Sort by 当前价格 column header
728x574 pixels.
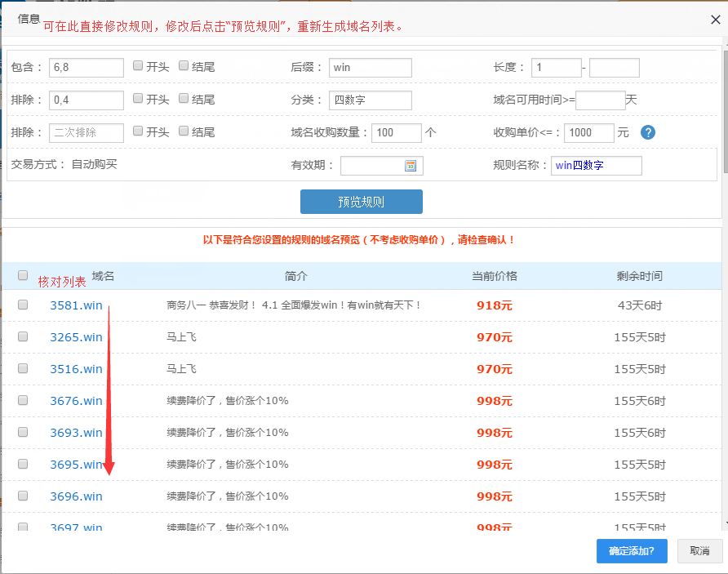(494, 276)
